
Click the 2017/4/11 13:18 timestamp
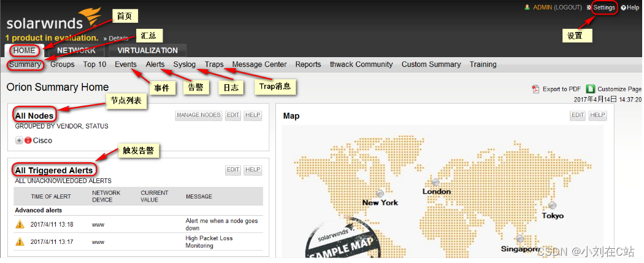tap(52, 225)
